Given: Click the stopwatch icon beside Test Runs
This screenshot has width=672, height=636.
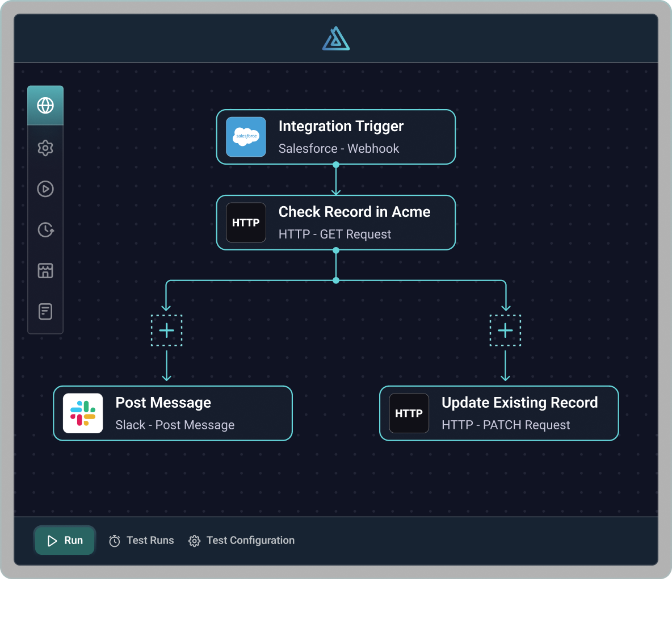Looking at the screenshot, I should (x=115, y=541).
